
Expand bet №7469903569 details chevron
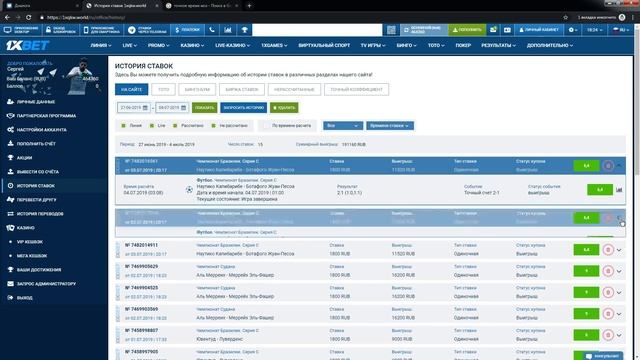pyautogui.click(x=619, y=314)
